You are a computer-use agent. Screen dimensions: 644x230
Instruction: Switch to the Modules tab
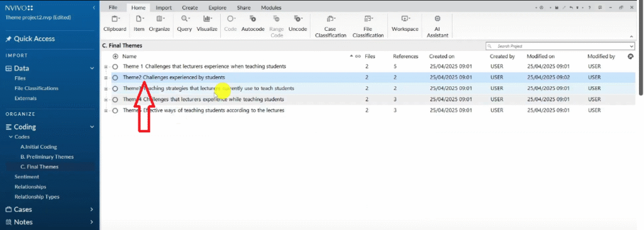271,8
